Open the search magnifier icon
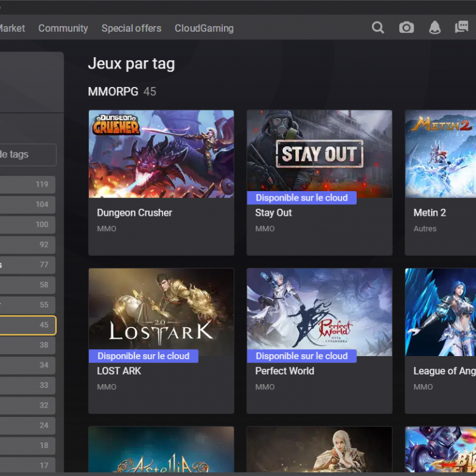 point(378,28)
